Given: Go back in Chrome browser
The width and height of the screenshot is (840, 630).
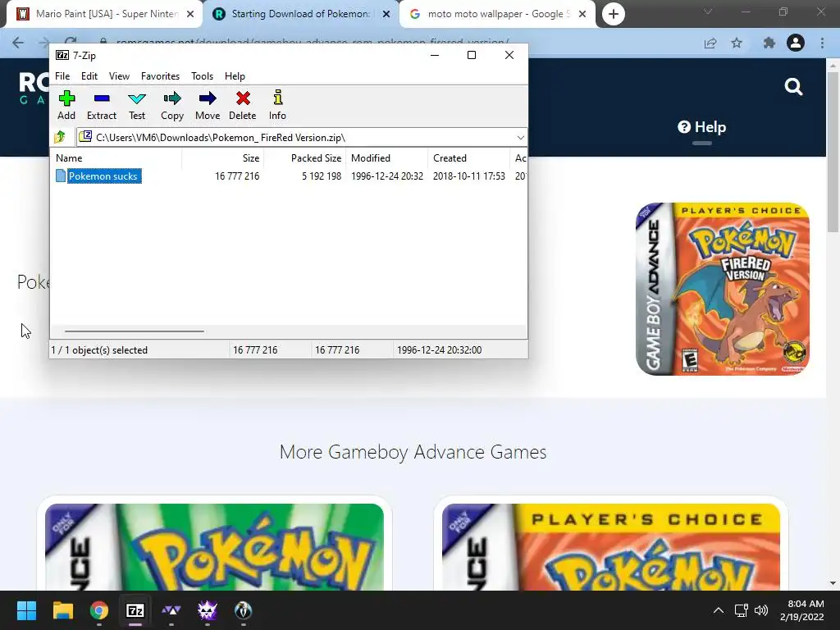Looking at the screenshot, I should click(18, 43).
